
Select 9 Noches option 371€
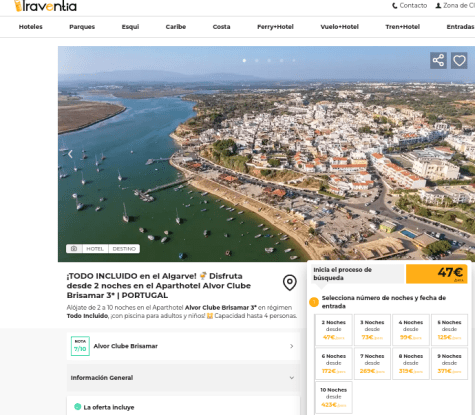click(x=449, y=364)
